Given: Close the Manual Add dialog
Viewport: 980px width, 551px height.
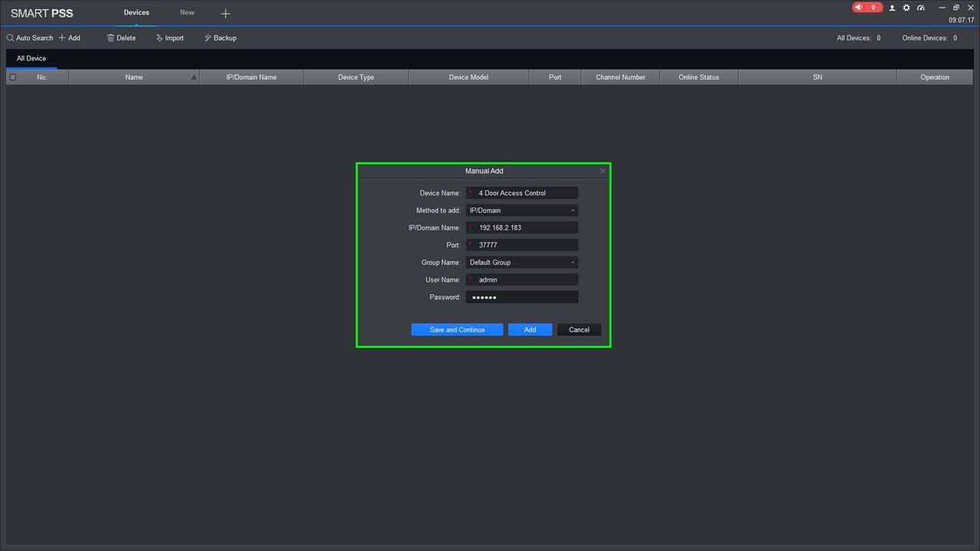Looking at the screenshot, I should [x=602, y=171].
